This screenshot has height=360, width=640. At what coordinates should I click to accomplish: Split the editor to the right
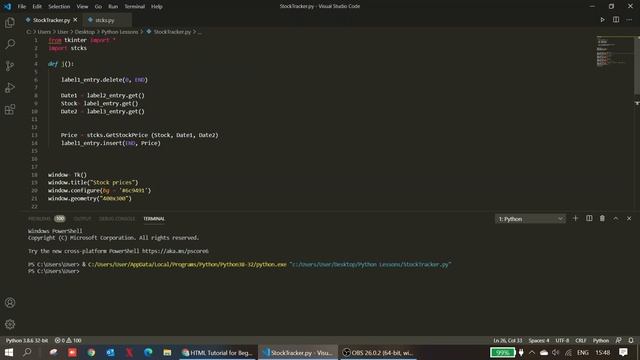[x=616, y=20]
